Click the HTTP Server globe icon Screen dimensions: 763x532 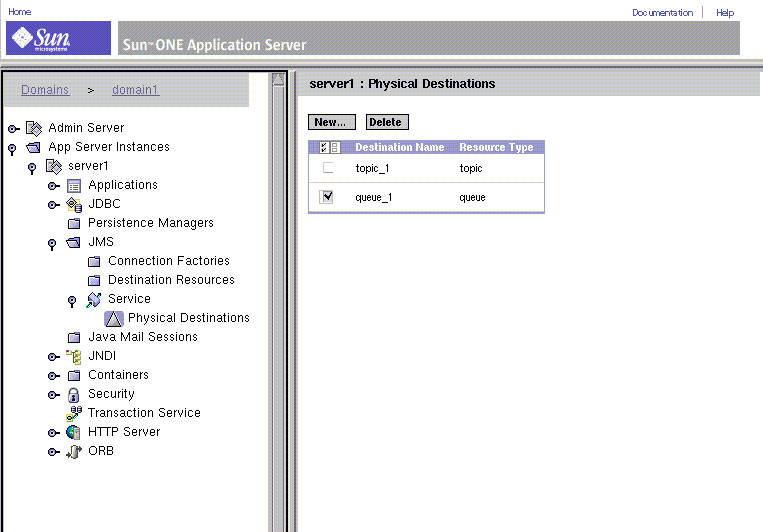(73, 432)
